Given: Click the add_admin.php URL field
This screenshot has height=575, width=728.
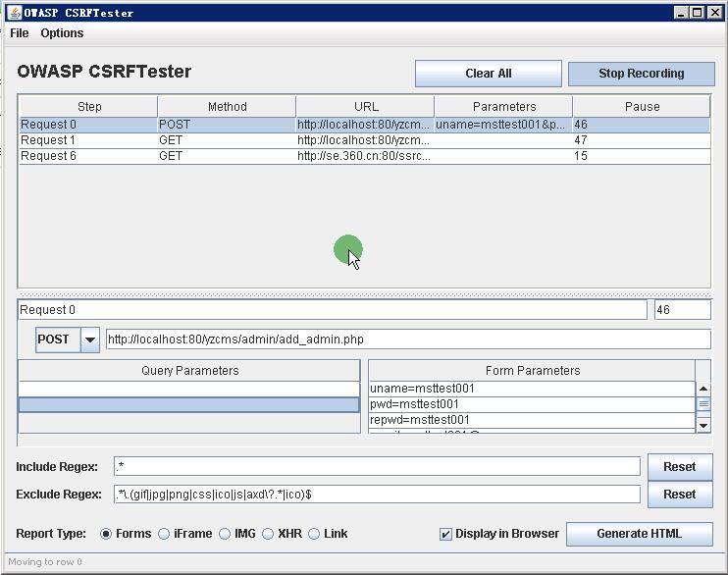Looking at the screenshot, I should pos(408,340).
